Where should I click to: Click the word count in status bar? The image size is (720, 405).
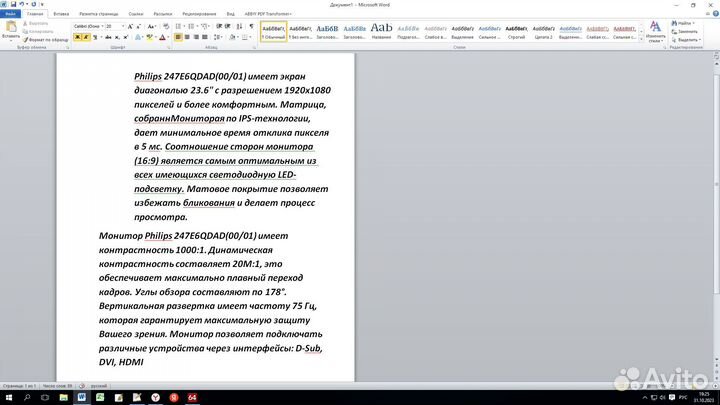(x=58, y=386)
